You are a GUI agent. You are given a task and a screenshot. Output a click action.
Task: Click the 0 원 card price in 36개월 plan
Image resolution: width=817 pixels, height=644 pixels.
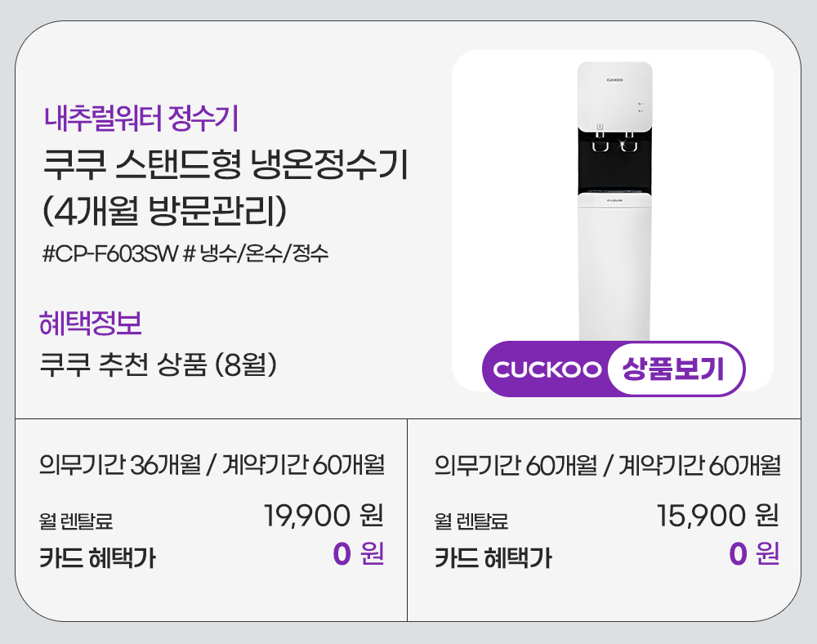[x=358, y=555]
